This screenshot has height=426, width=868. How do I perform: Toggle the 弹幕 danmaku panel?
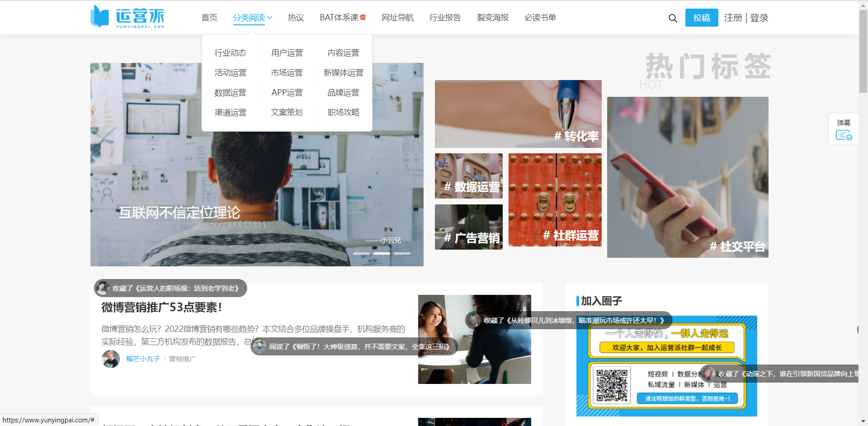click(844, 128)
